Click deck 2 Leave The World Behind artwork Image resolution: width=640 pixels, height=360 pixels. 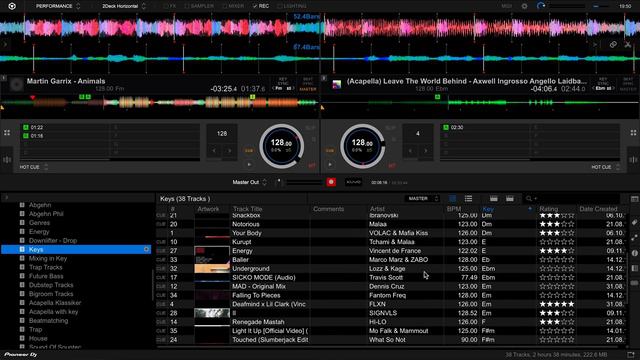tap(337, 84)
